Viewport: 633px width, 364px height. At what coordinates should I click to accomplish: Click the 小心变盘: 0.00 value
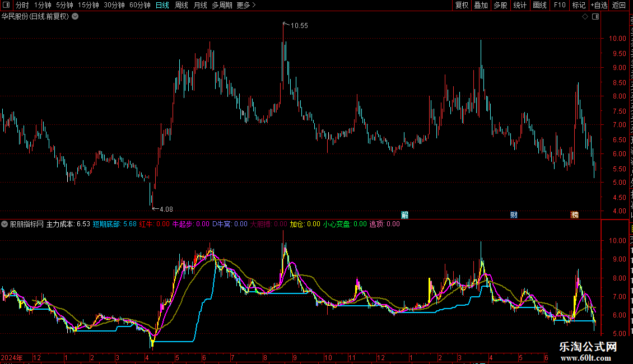tap(345, 224)
